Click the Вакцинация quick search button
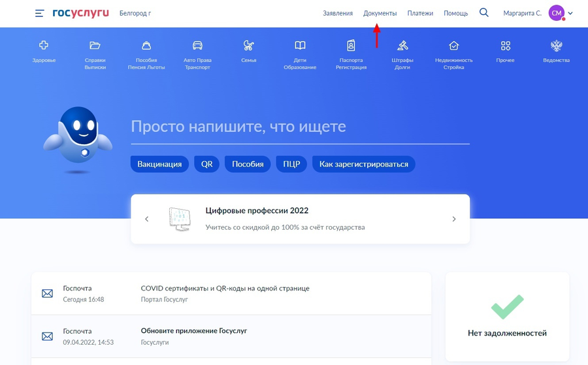 [159, 164]
